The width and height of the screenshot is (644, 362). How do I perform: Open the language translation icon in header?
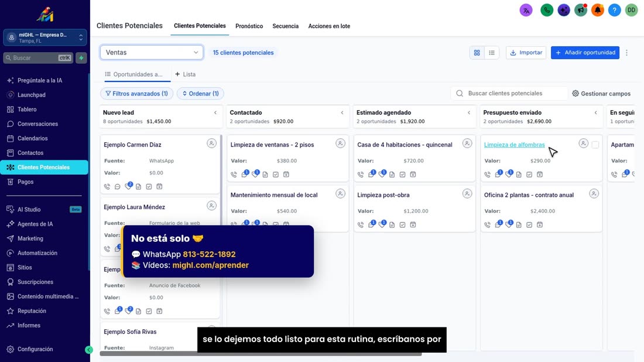526,11
